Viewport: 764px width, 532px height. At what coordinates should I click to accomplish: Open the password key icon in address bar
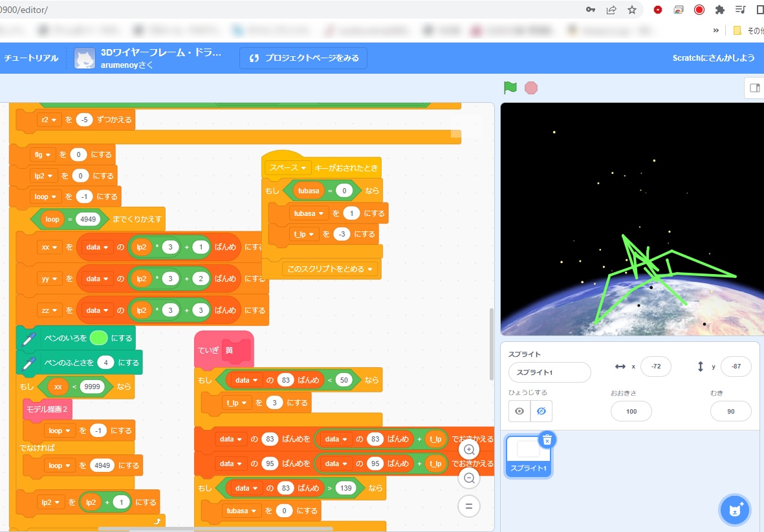coord(591,10)
